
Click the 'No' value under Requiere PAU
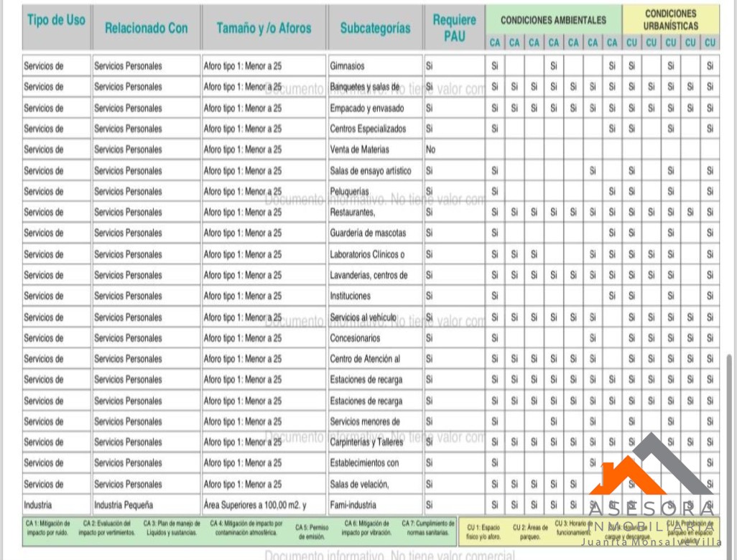(x=431, y=150)
